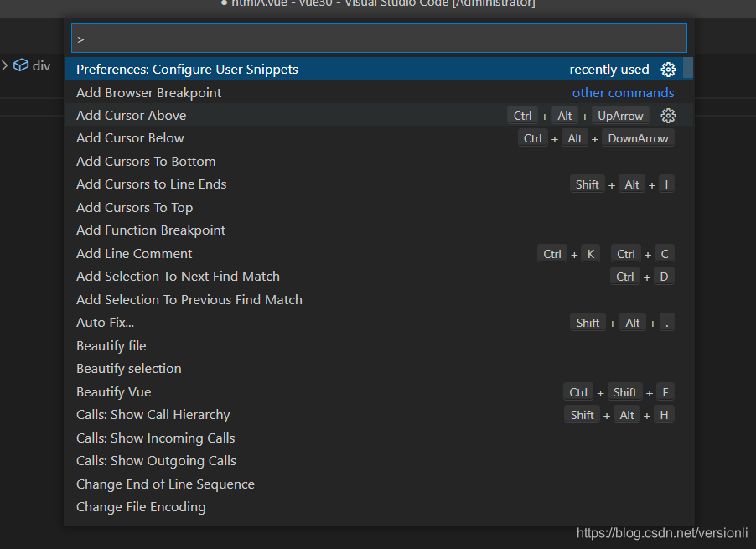Run Calls: Show Outgoing Calls
The image size is (756, 549).
(x=379, y=461)
